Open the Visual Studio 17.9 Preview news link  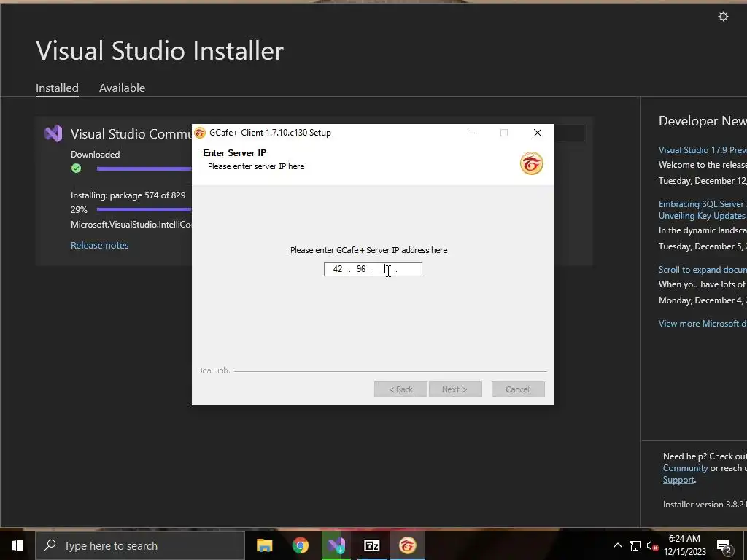pos(703,150)
